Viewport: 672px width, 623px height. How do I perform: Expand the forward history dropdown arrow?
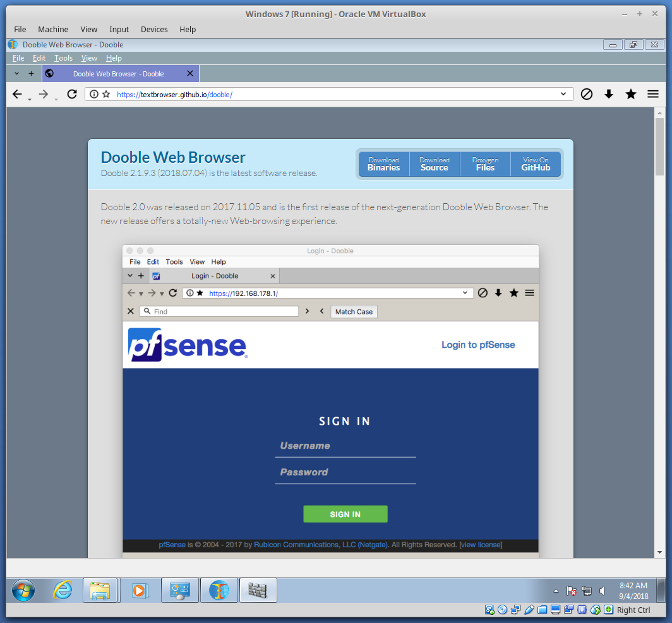[x=56, y=100]
